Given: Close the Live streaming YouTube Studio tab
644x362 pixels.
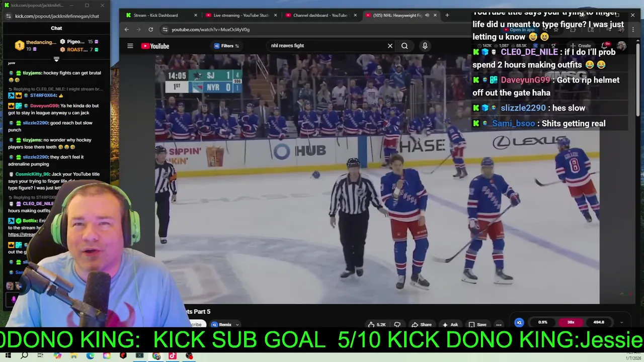Looking at the screenshot, I should [275, 15].
